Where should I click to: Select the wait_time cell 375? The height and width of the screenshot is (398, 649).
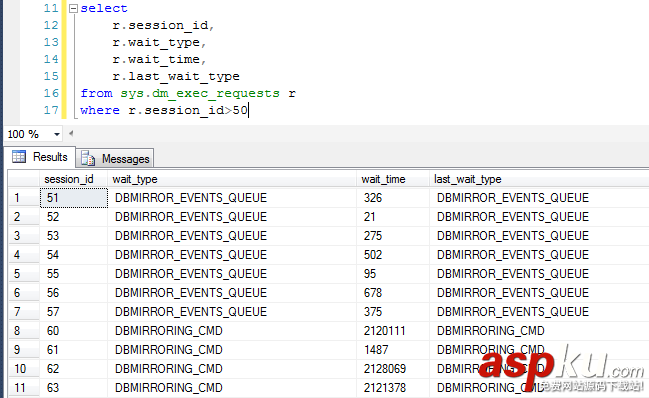click(393, 312)
